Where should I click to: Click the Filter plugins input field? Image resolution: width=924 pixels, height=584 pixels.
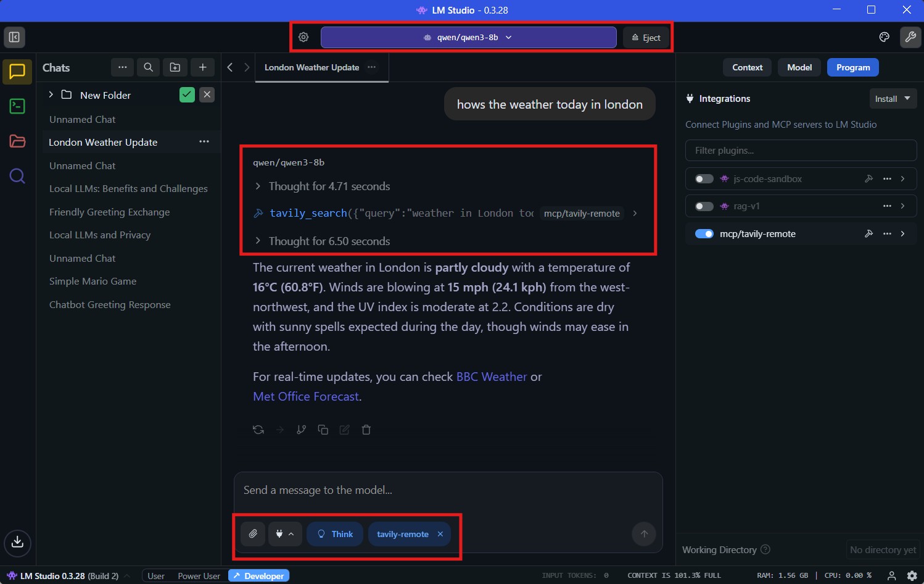click(800, 151)
